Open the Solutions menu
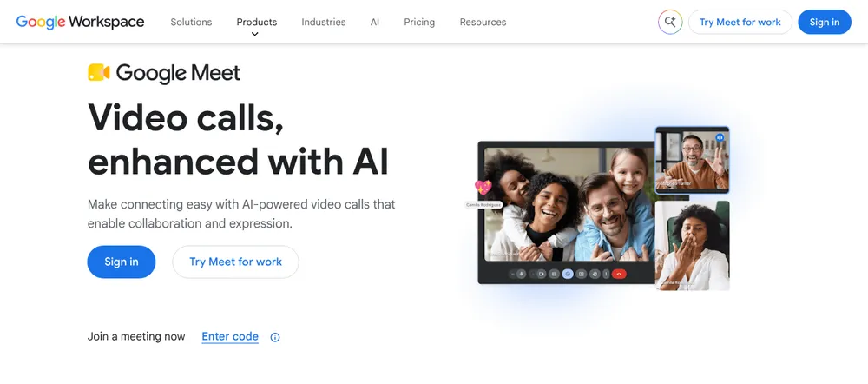The height and width of the screenshot is (384, 868). click(x=191, y=23)
